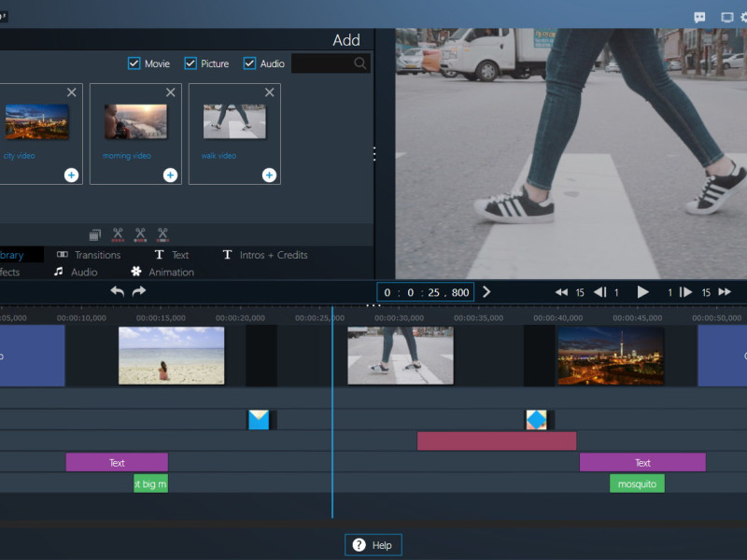
Task: Select the walk video thumbnail in library
Action: tap(234, 122)
